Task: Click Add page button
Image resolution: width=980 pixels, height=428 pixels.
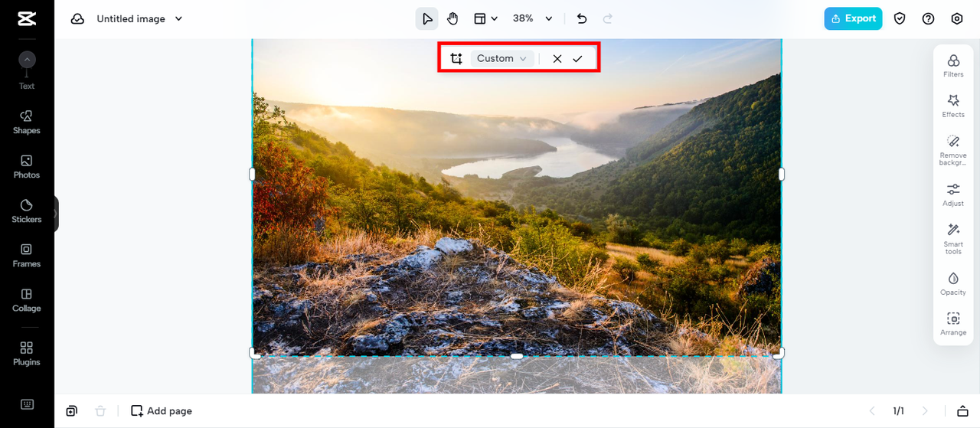Action: [x=162, y=411]
